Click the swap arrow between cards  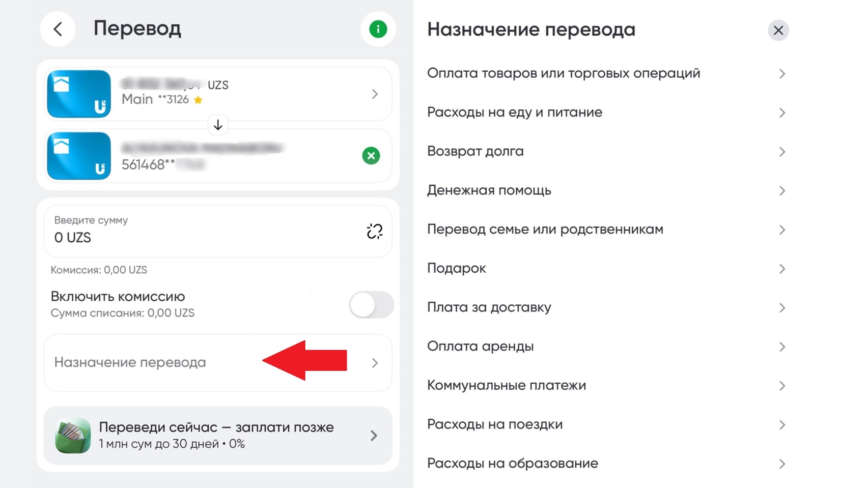point(218,125)
